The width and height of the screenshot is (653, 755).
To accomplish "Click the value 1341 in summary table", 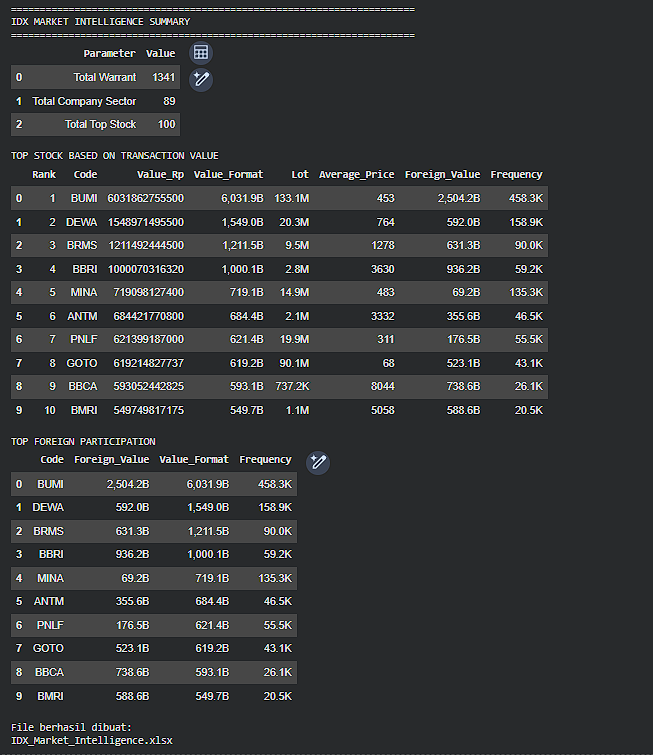I will [x=164, y=77].
